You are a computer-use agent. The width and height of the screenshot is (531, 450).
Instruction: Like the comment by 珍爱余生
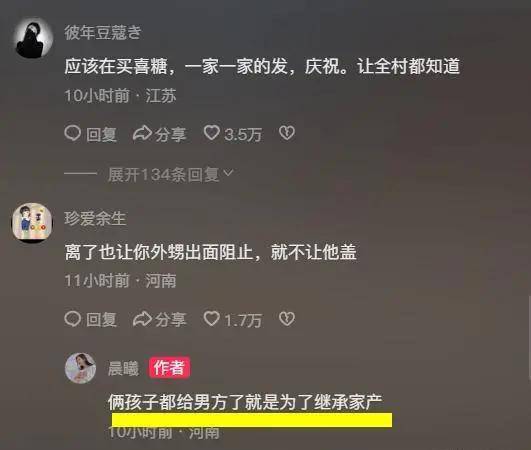pyautogui.click(x=212, y=319)
